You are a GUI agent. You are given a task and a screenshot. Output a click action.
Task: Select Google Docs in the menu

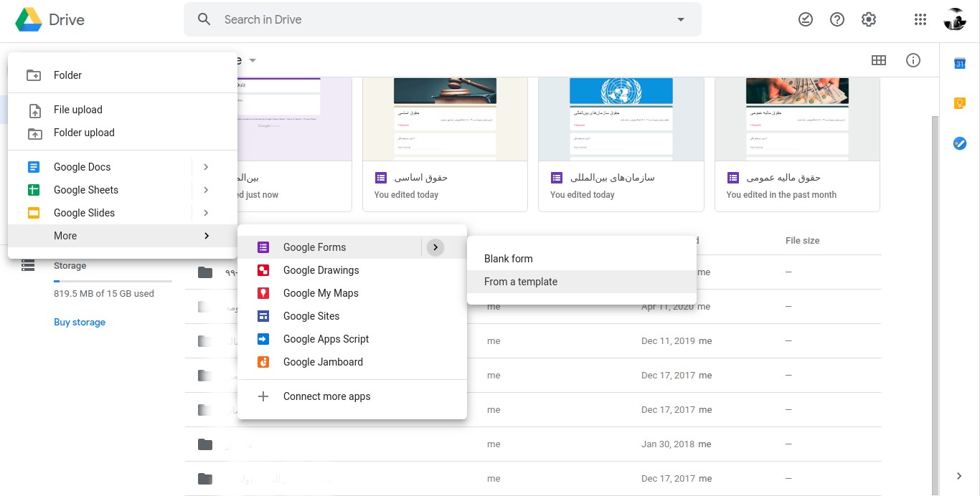point(100,167)
